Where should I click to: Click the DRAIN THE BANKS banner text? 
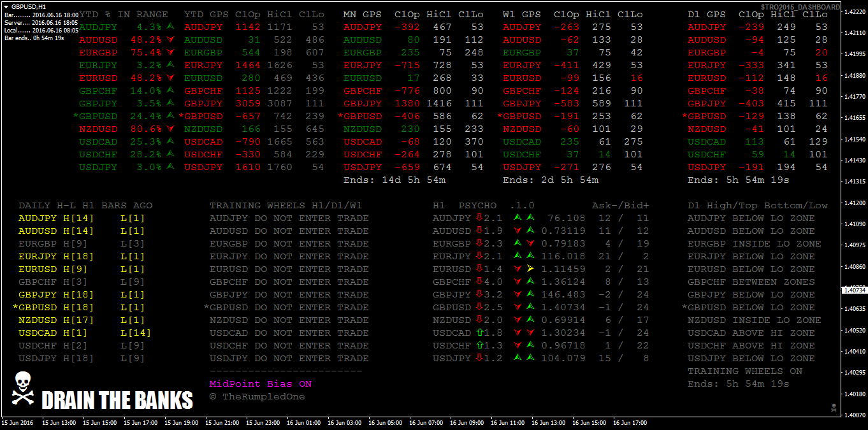point(117,400)
